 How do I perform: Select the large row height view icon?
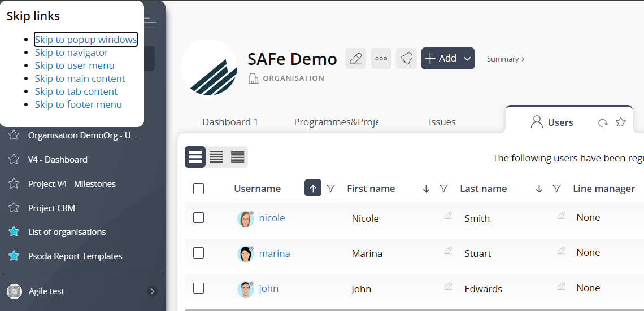[195, 157]
